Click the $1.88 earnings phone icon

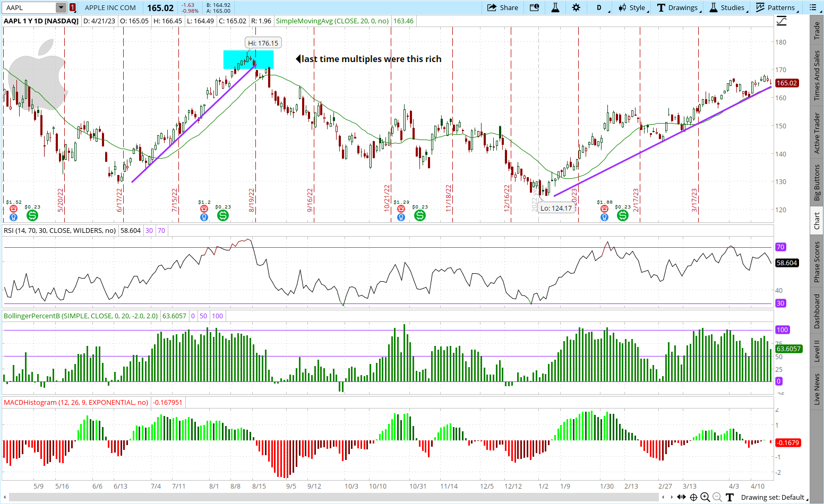[604, 208]
